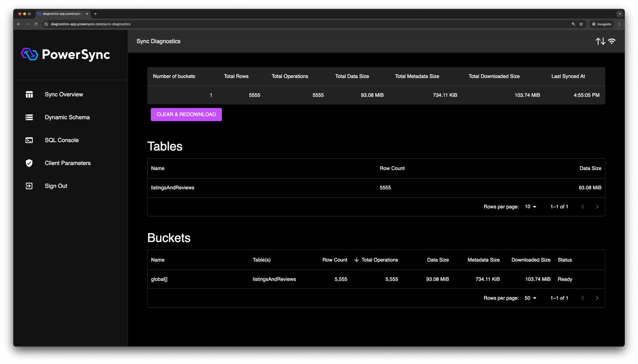Select the diagnostics-app.powersync browser tab
638x364 pixels.
[63, 14]
